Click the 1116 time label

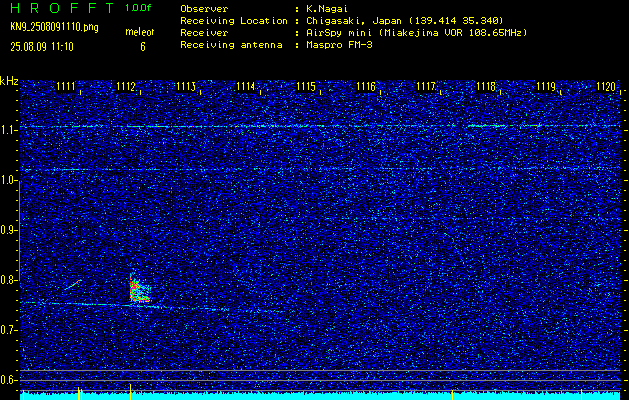[x=366, y=86]
